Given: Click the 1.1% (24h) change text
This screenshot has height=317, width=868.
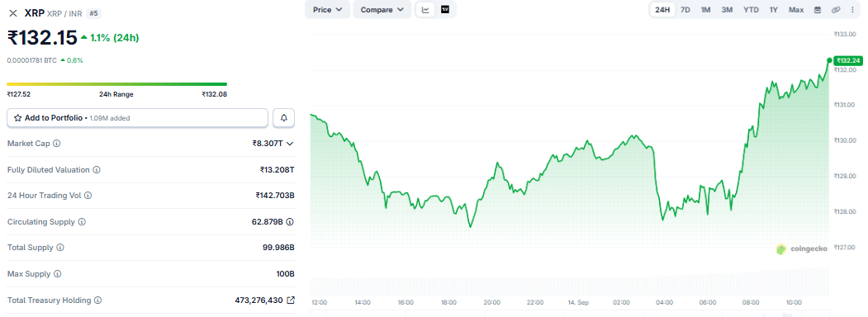Looking at the screenshot, I should 115,38.
